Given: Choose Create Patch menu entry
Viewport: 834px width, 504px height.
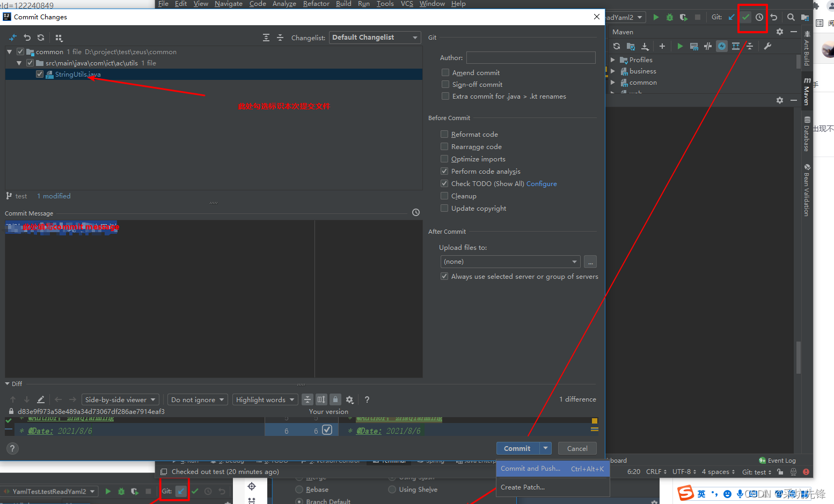Looking at the screenshot, I should coord(552,487).
